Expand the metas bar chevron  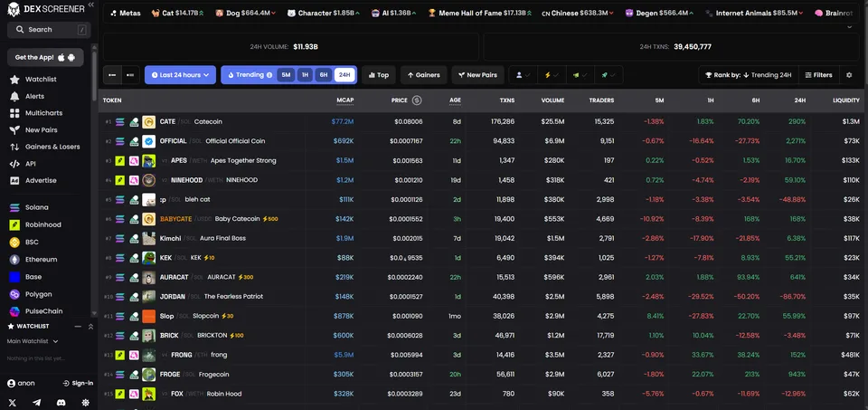[x=849, y=26]
